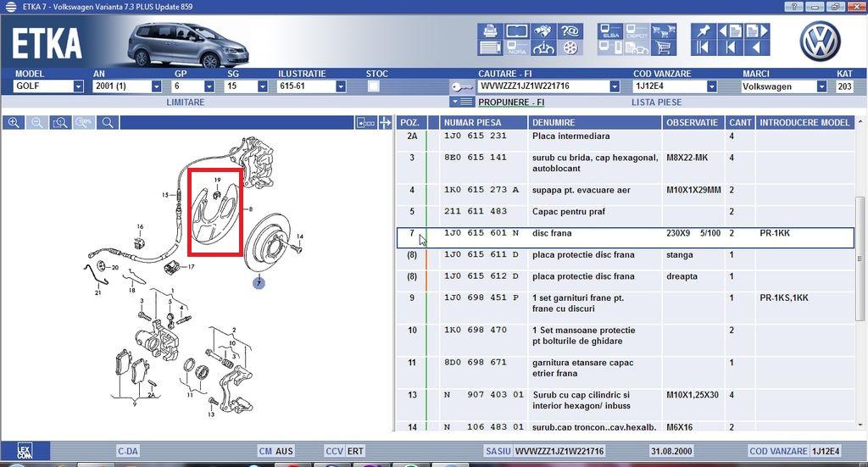Toggle the STOC checkbox

click(x=374, y=86)
